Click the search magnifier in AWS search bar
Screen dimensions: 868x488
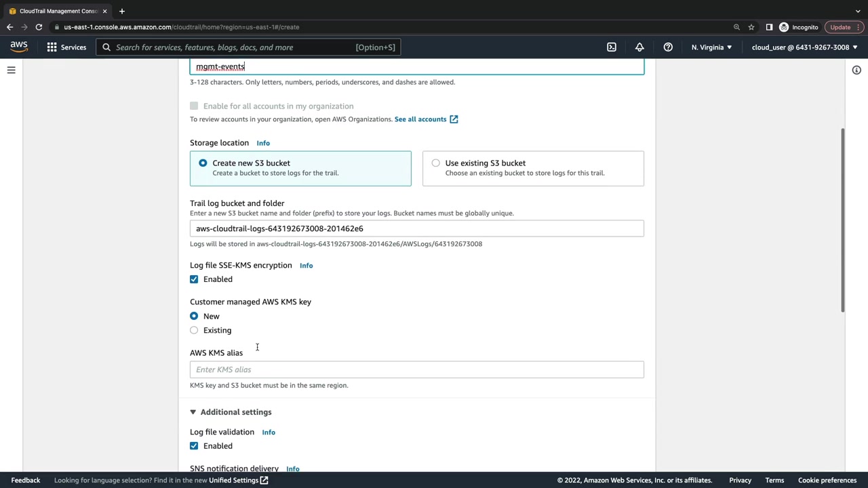106,47
